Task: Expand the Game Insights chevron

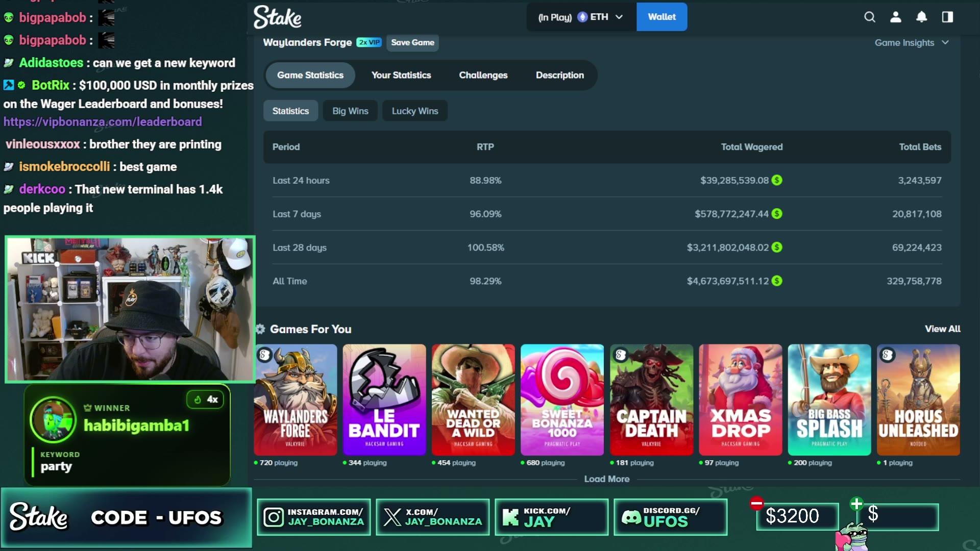Action: coord(945,42)
